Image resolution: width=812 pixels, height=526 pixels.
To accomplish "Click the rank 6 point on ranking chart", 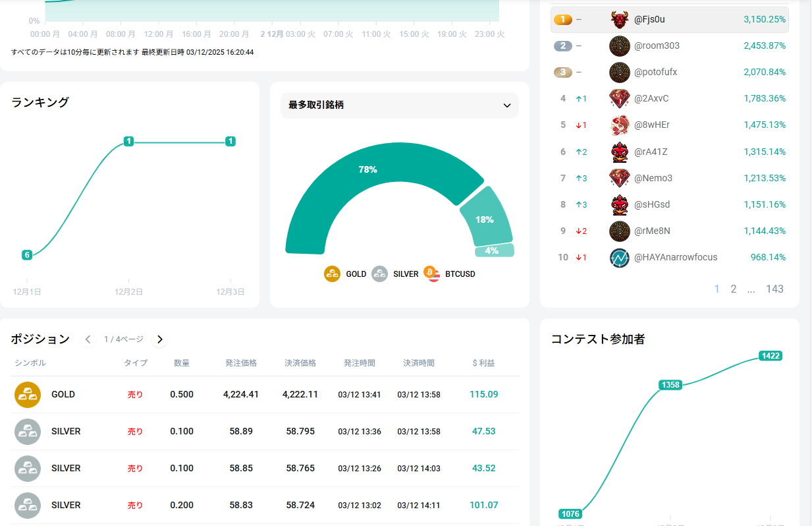I will coord(27,255).
